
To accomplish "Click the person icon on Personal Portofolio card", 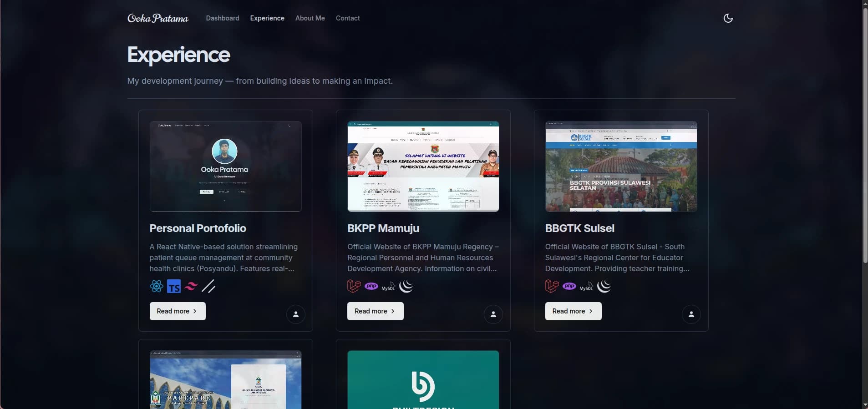I will pyautogui.click(x=296, y=314).
